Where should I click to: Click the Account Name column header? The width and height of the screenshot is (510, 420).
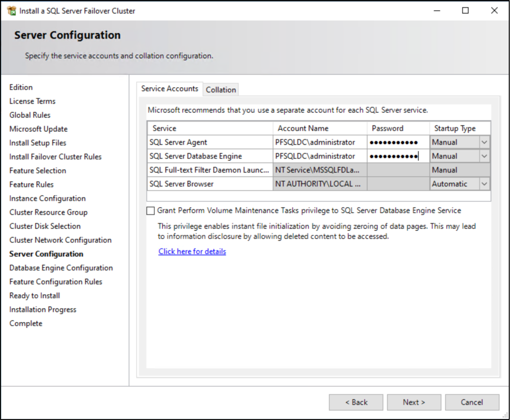point(320,128)
